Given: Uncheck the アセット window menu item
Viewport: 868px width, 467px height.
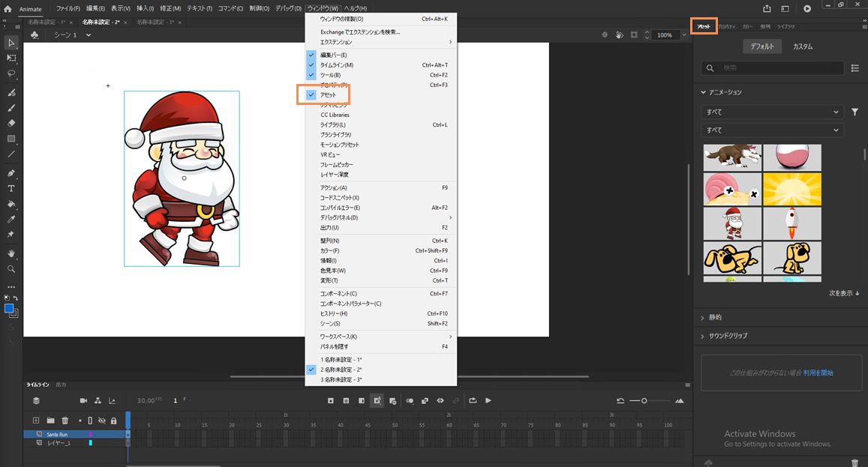Looking at the screenshot, I should 381,94.
